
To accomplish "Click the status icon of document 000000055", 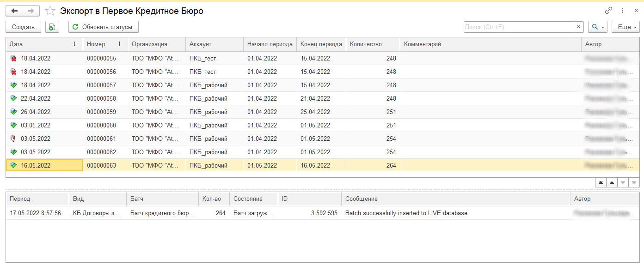I will pos(13,59).
